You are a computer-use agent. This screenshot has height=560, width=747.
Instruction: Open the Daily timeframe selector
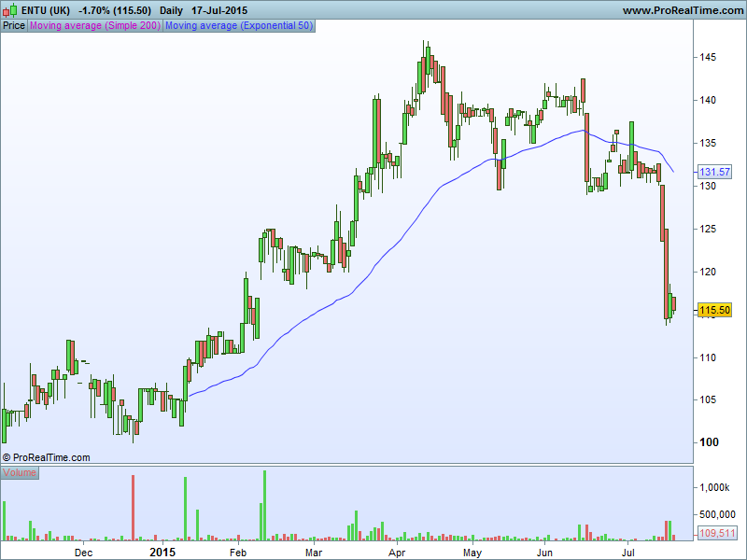(x=171, y=10)
